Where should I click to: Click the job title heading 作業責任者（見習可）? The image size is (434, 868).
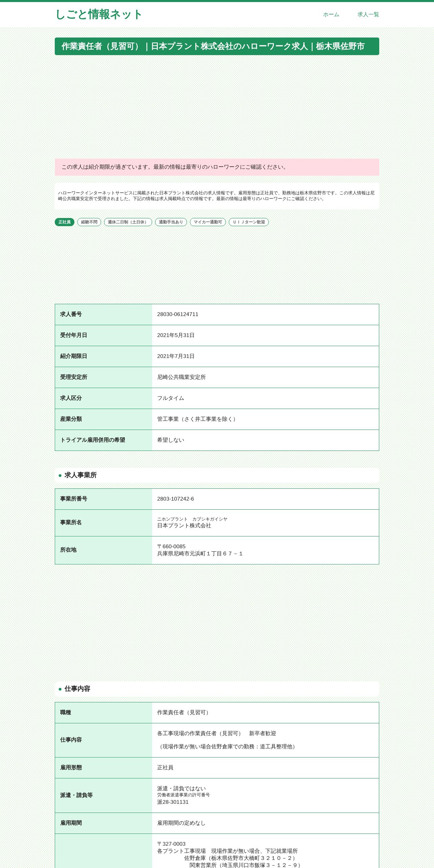(x=217, y=46)
